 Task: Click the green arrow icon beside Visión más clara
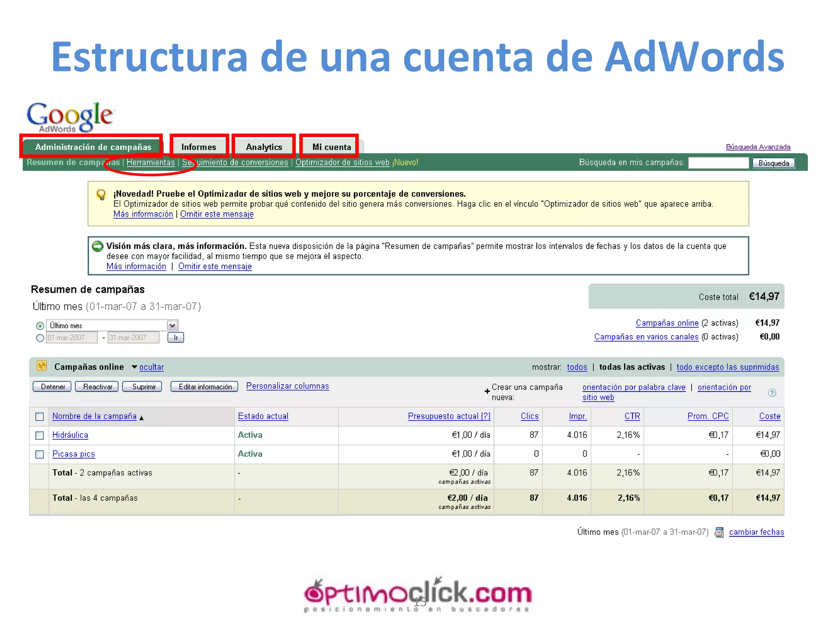[x=98, y=247]
